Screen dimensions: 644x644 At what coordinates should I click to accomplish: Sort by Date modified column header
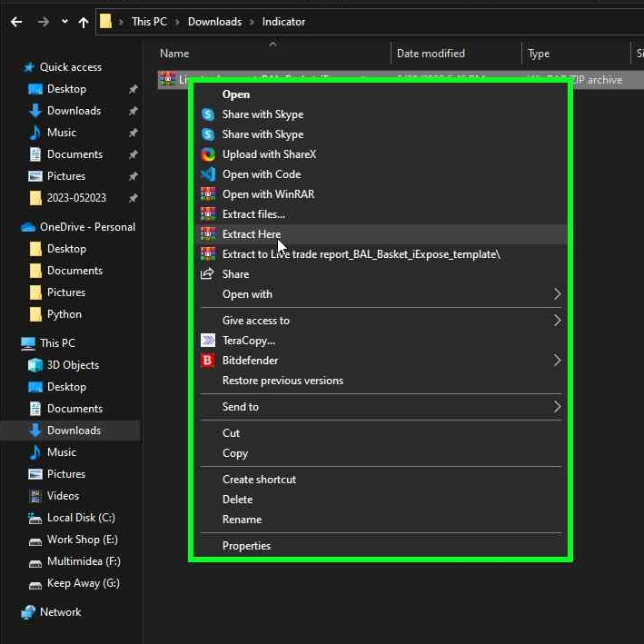pyautogui.click(x=431, y=54)
